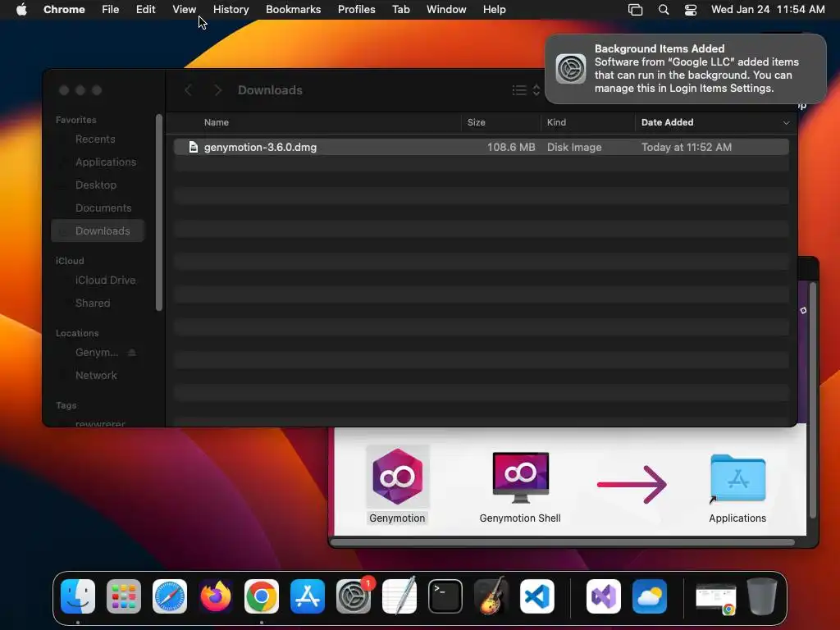This screenshot has height=630, width=840.
Task: Open the Apple menu
Action: pyautogui.click(x=21, y=10)
